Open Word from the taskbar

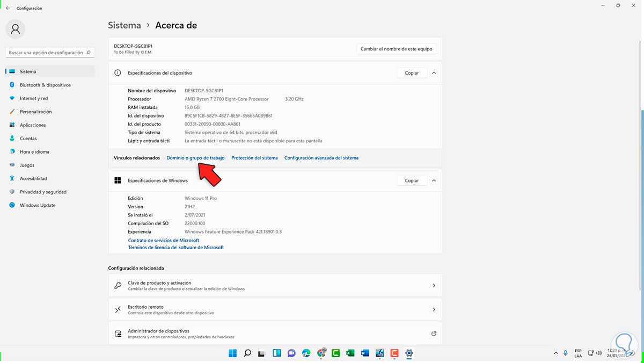pos(365,353)
